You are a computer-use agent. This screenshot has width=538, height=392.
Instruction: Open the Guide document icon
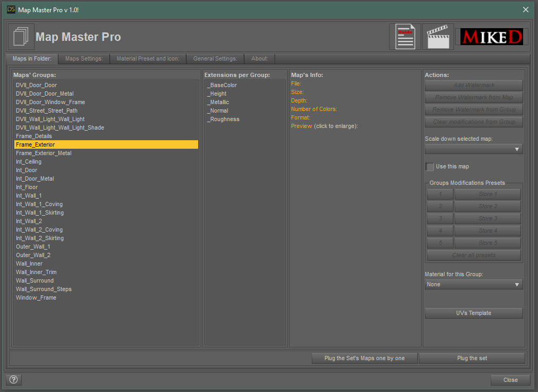405,37
